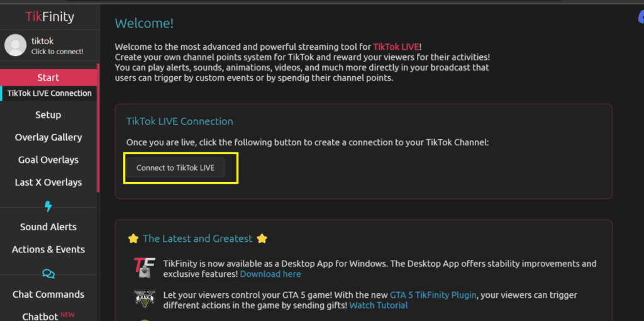Open Sound Alerts
The image size is (644, 321).
point(48,227)
